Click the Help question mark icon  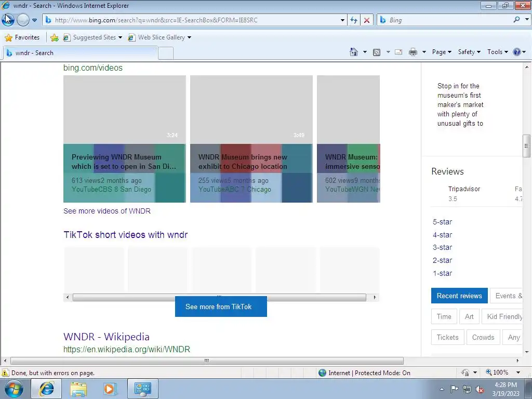click(517, 52)
